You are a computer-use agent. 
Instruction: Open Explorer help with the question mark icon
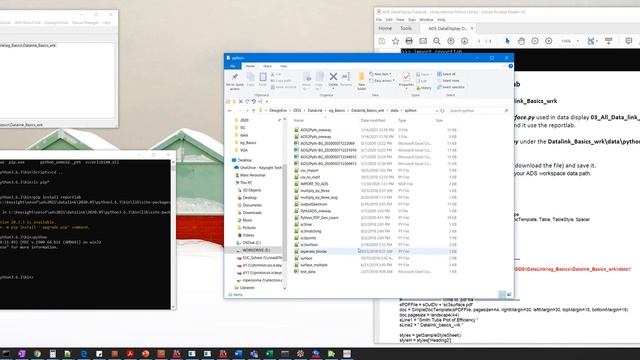(511, 66)
